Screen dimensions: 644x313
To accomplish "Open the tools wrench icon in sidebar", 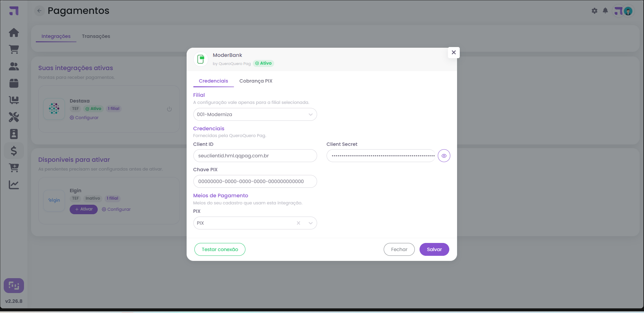I will point(14,117).
